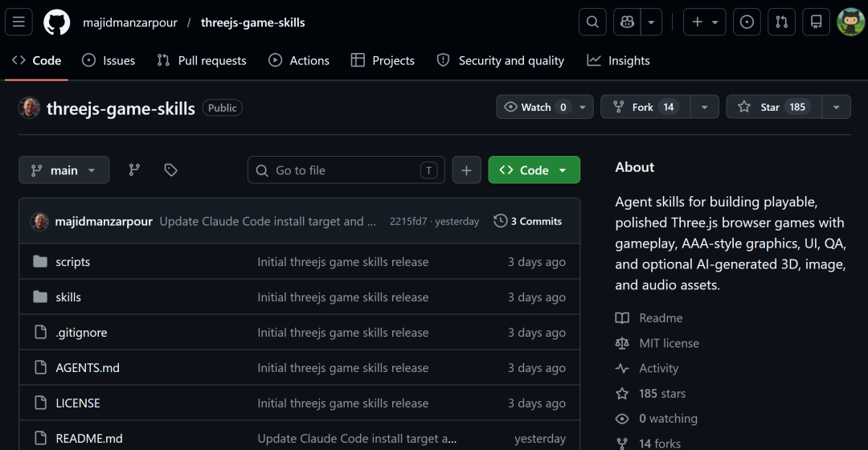Open Security and quality tab

501,60
